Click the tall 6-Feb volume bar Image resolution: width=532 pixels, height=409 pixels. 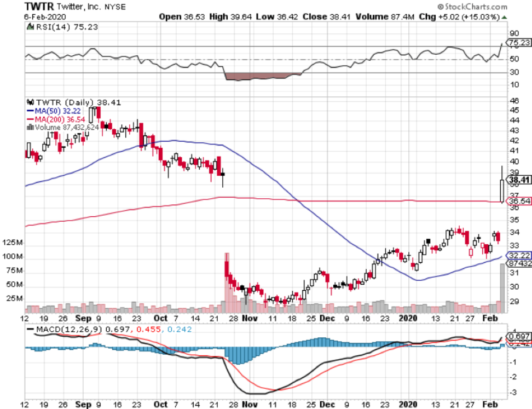click(x=502, y=288)
